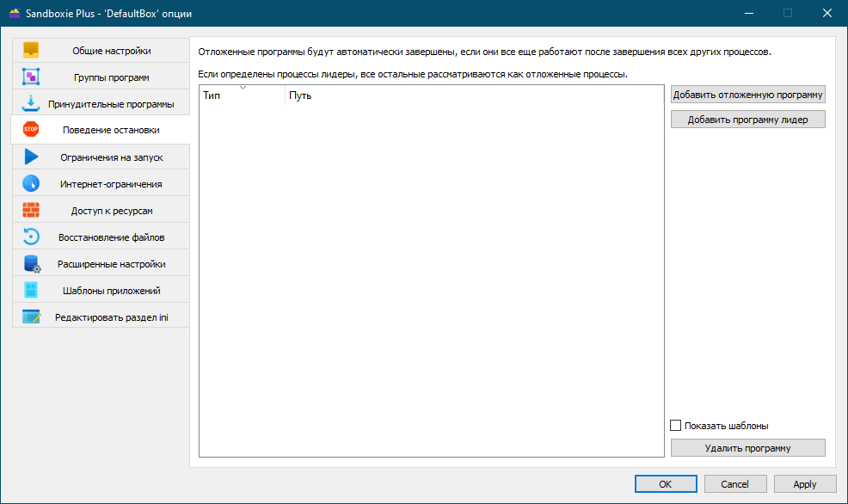This screenshot has width=848, height=504.
Task: Click the Интернет-ограничения globe icon
Action: 31,183
